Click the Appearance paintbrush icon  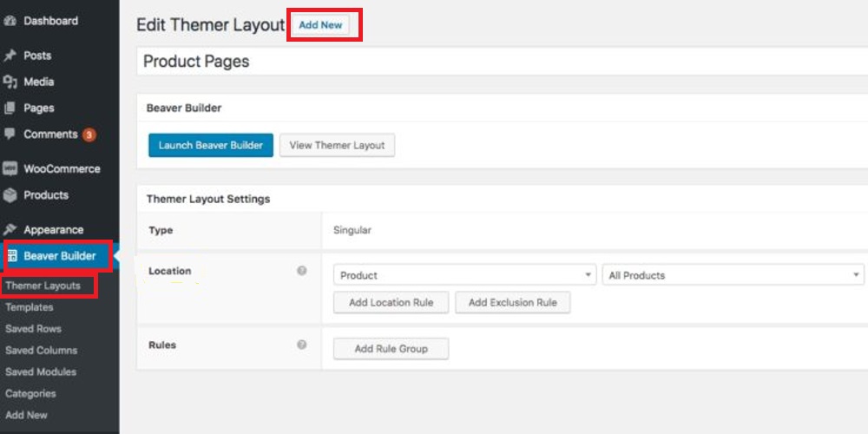coord(10,230)
